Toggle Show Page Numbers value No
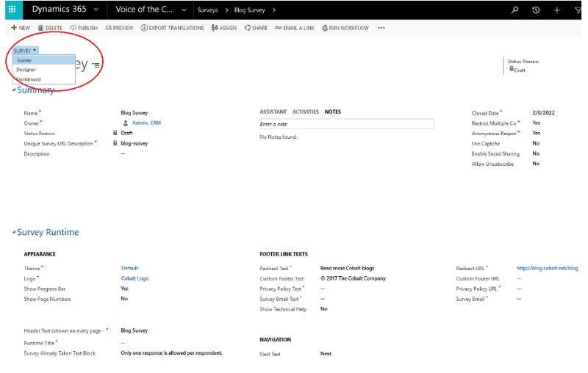588x373 pixels. (x=124, y=299)
